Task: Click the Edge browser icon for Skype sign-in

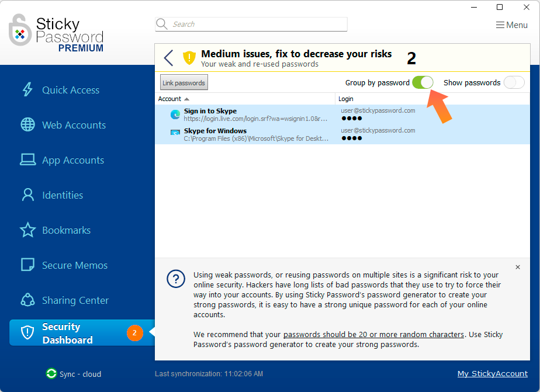Action: pos(175,115)
